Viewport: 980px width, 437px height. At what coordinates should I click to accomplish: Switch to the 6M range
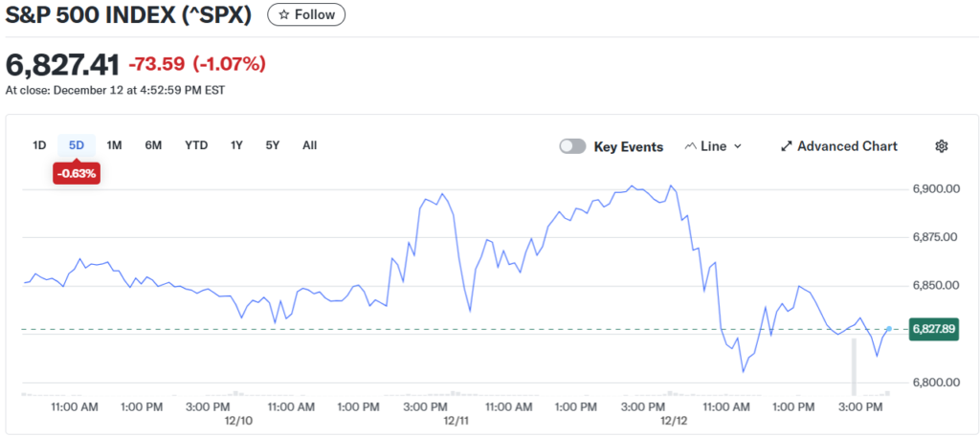click(x=153, y=145)
